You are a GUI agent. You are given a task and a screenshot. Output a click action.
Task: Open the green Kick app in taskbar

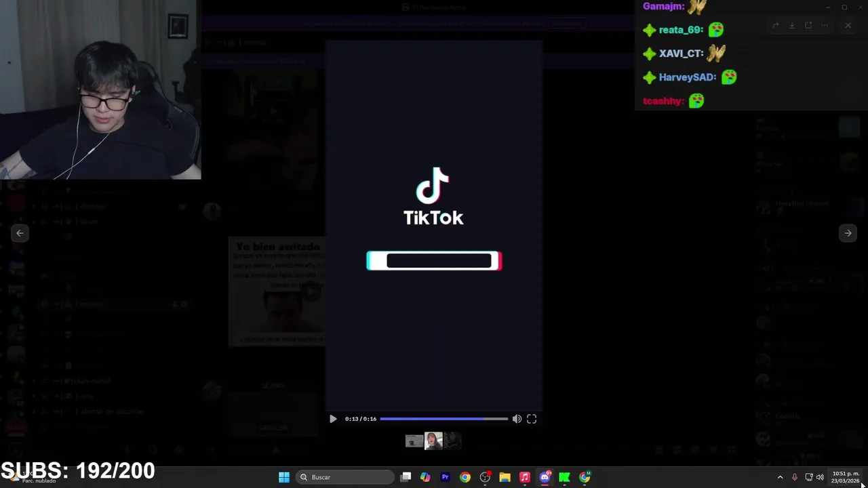(x=564, y=477)
